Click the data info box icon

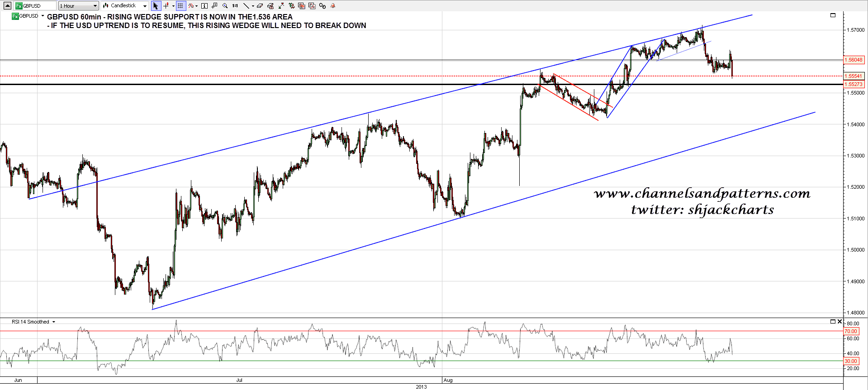pyautogui.click(x=204, y=6)
